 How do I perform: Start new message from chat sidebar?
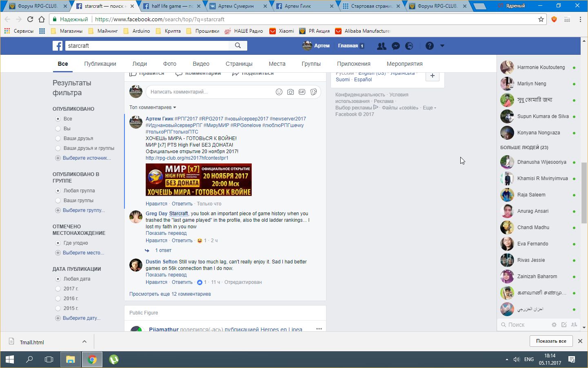(x=564, y=325)
